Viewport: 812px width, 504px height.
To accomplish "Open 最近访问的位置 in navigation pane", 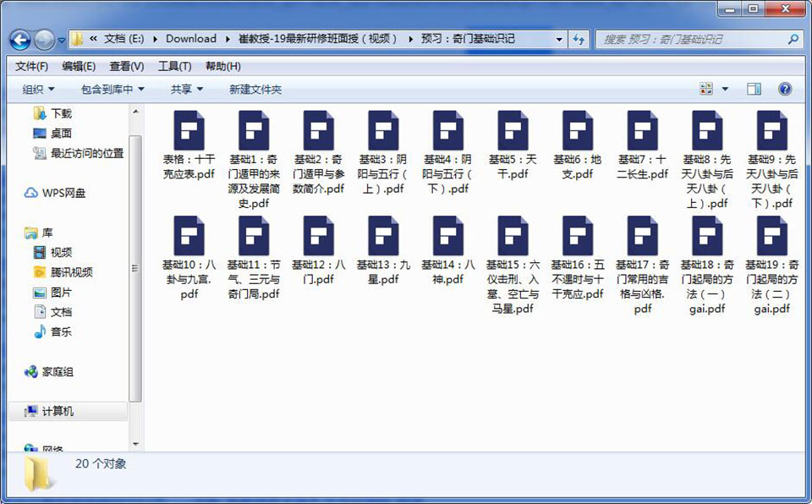I will [x=79, y=153].
